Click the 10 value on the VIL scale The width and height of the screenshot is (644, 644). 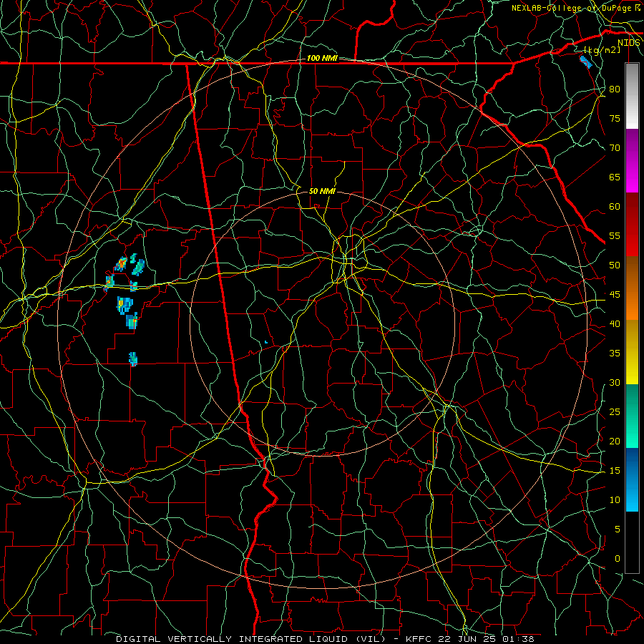[x=615, y=500]
